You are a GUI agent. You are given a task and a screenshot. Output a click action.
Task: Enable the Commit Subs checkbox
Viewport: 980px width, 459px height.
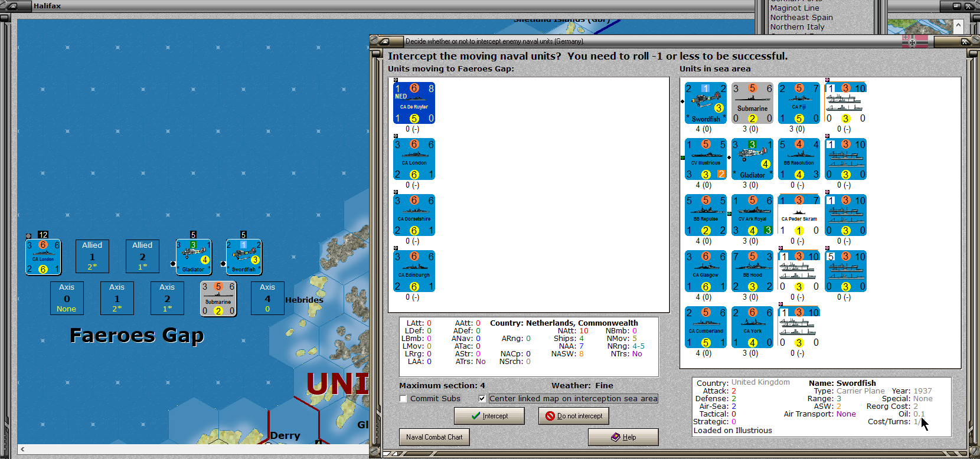(404, 399)
